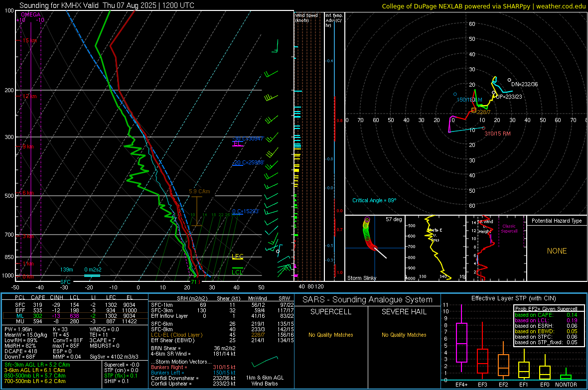Select the SFC parcel row
The height and width of the screenshot is (390, 588).
[75, 305]
